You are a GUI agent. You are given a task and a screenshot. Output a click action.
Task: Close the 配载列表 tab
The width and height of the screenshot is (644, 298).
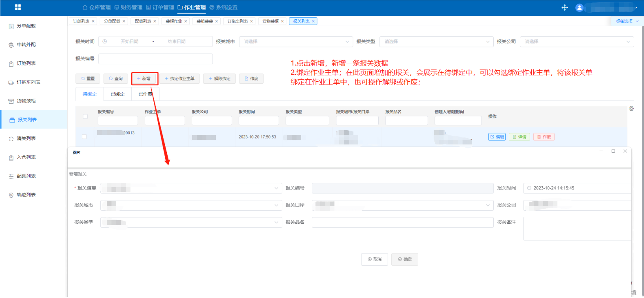[155, 21]
